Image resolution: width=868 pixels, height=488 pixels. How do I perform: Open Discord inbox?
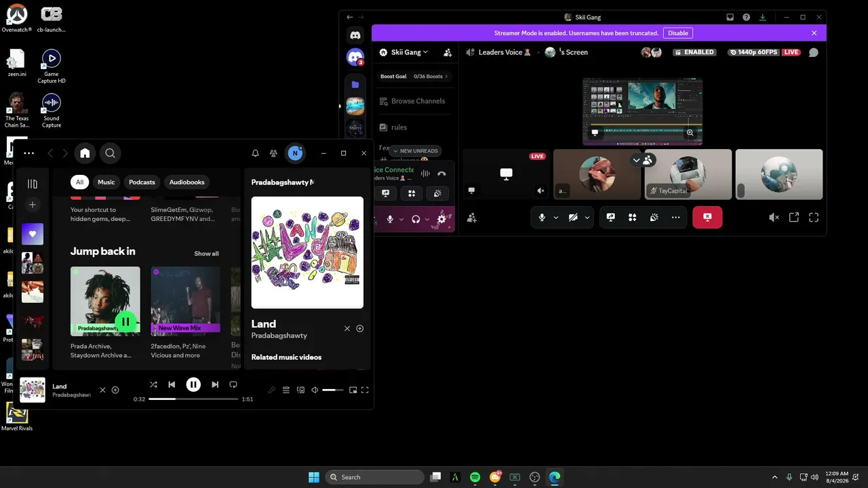tap(730, 17)
